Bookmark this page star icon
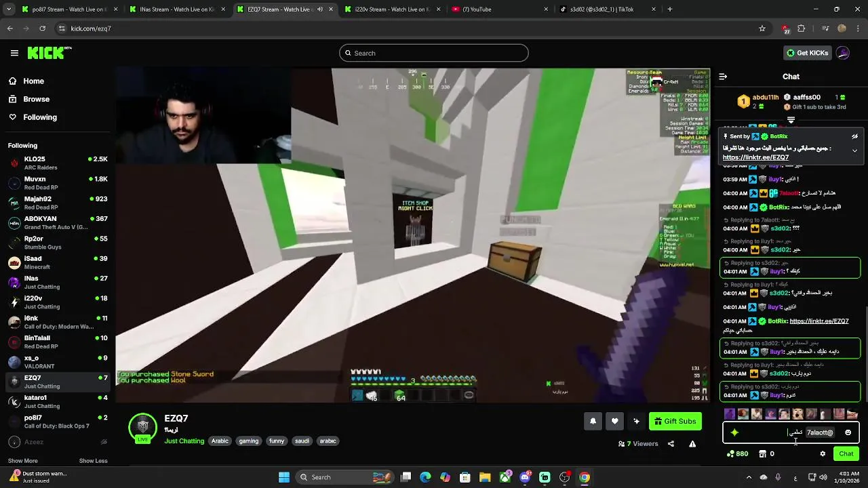Viewport: 868px width, 488px height. [x=762, y=28]
